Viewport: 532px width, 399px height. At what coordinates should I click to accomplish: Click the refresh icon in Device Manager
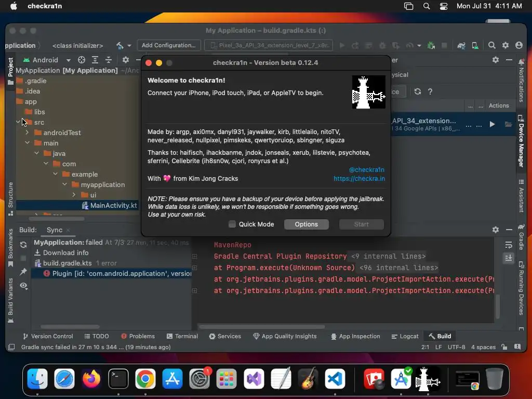point(418,91)
